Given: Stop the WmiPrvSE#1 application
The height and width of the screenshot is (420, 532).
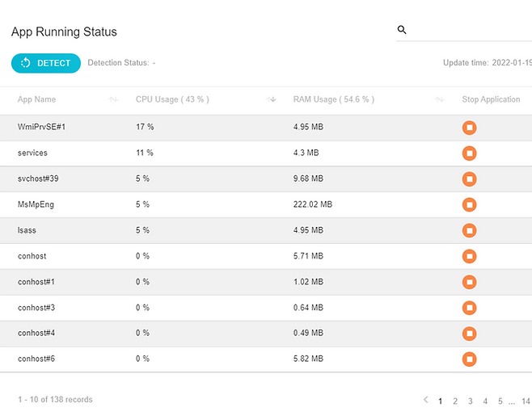Looking at the screenshot, I should (x=469, y=128).
